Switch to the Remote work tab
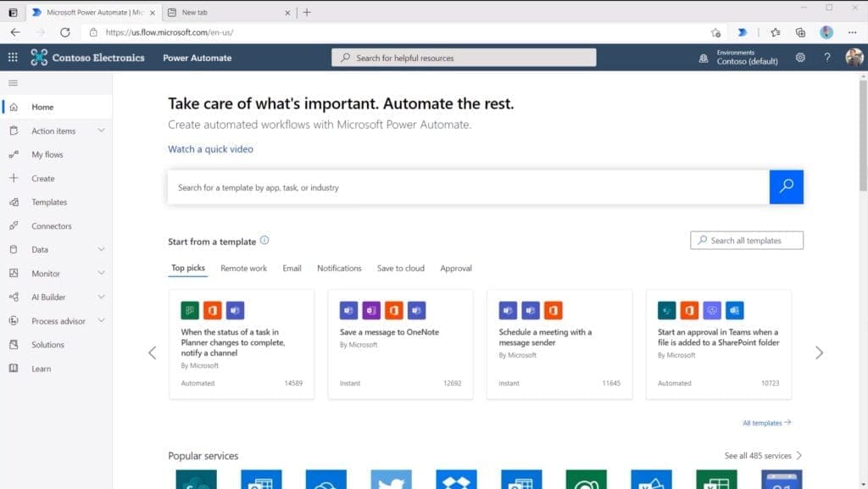This screenshot has height=489, width=868. pyautogui.click(x=243, y=269)
